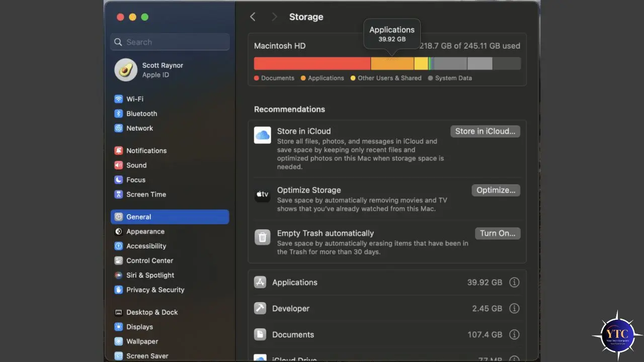The image size is (644, 362).
Task: Click the forward chevron arrow
Action: [x=274, y=17]
